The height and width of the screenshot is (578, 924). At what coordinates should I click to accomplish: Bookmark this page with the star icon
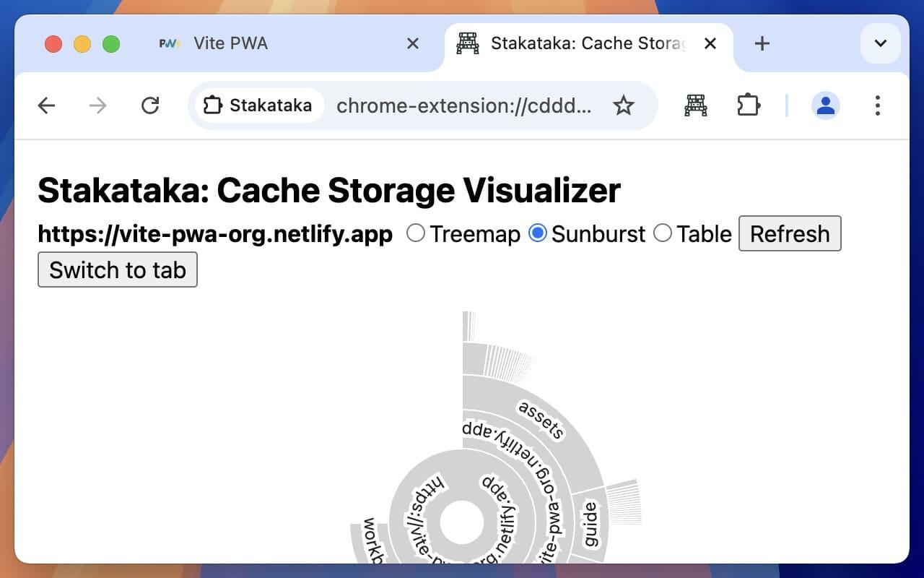pyautogui.click(x=623, y=106)
